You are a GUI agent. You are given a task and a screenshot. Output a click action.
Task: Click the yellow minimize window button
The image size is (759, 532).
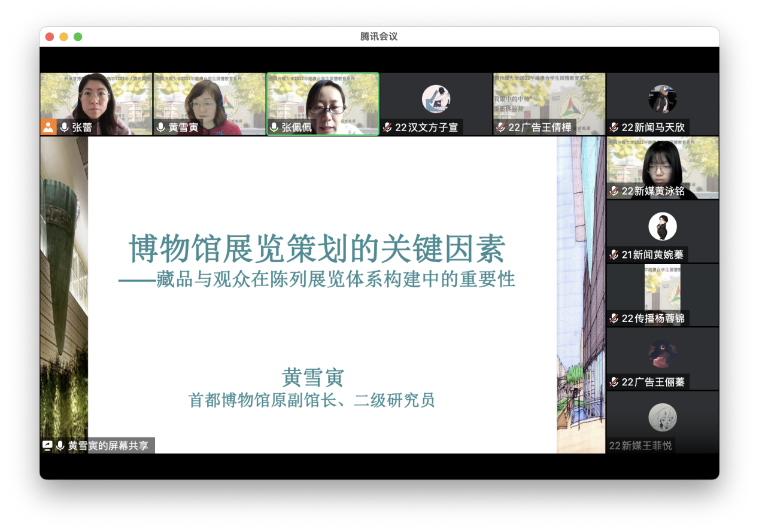point(63,37)
